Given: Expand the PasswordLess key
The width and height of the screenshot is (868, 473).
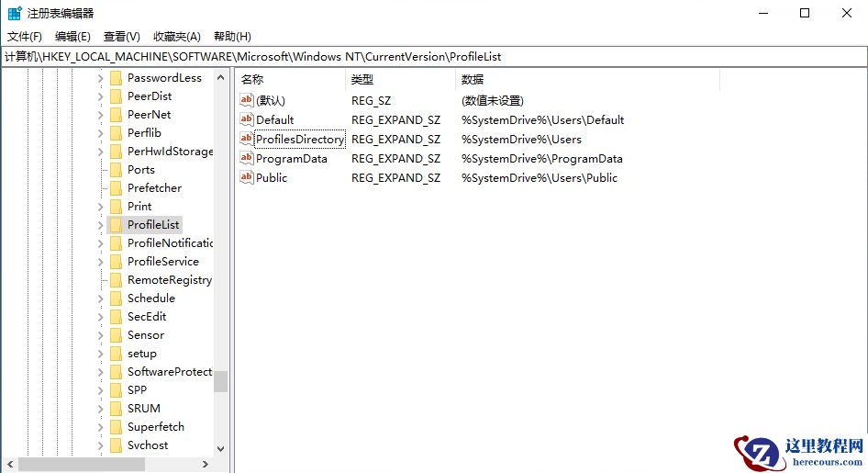Looking at the screenshot, I should pos(100,79).
